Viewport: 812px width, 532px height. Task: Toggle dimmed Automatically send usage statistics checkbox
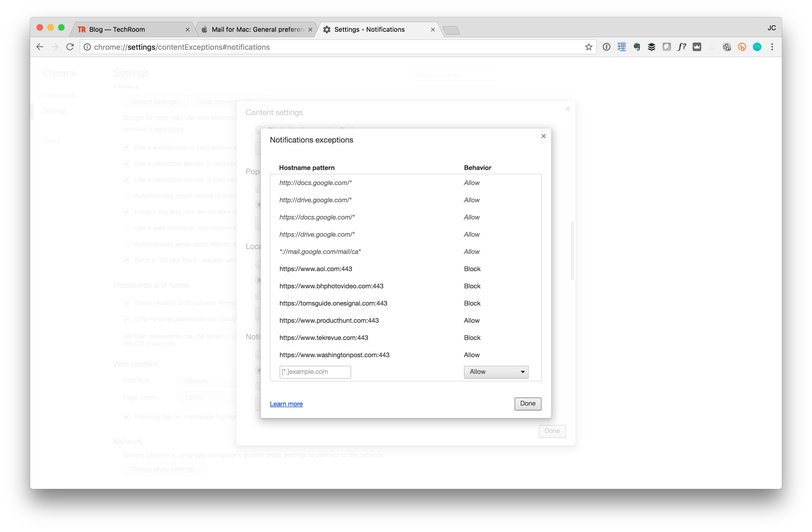127,244
